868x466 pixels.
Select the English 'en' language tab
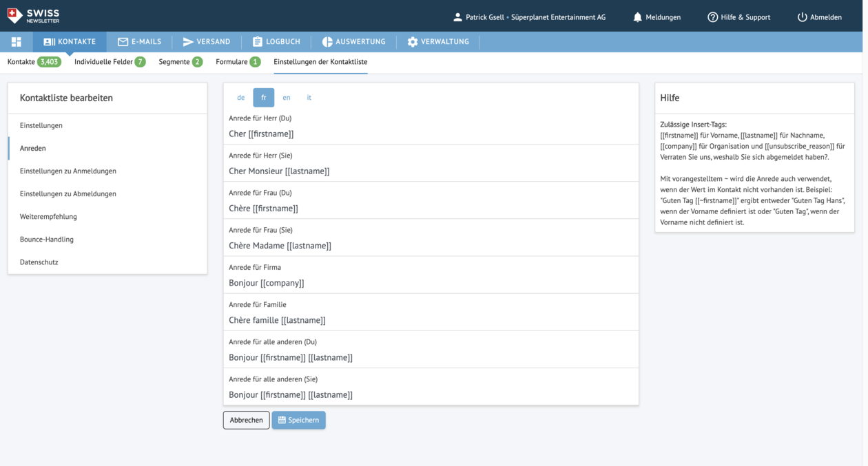pos(287,98)
